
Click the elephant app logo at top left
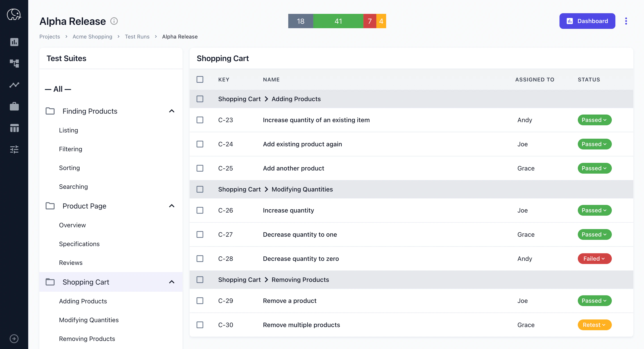point(14,14)
